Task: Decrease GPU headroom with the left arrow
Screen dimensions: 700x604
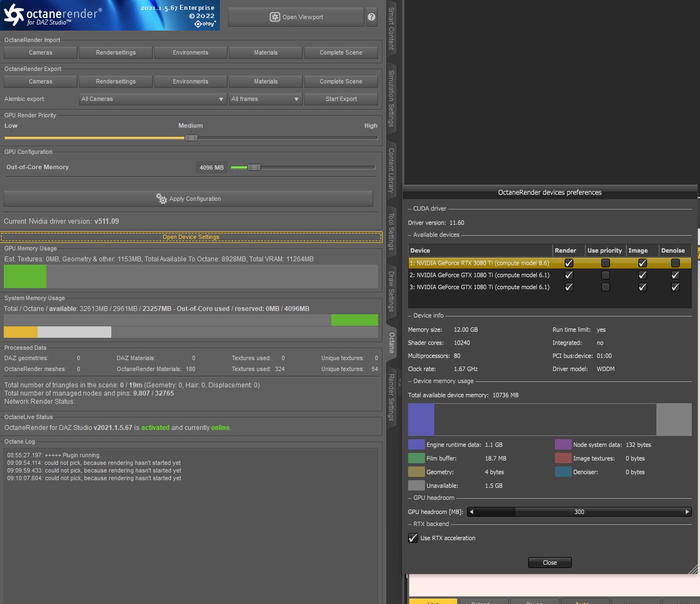Action: pos(471,512)
